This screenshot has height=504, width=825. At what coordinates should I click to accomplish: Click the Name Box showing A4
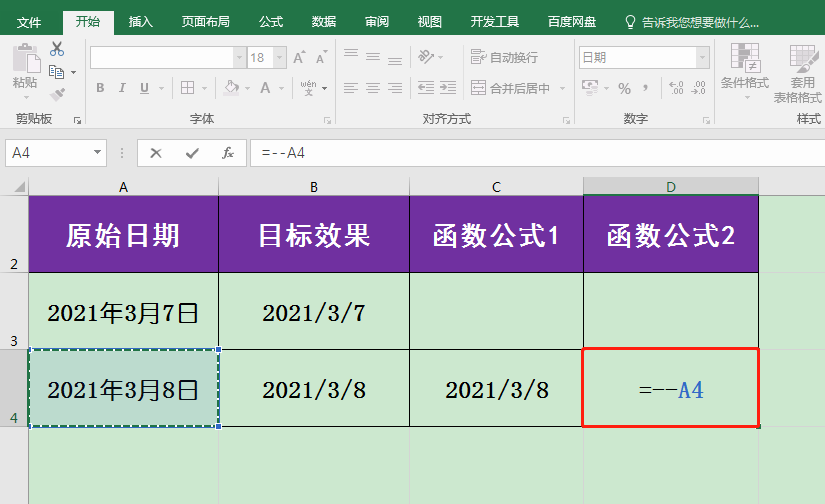(x=50, y=153)
